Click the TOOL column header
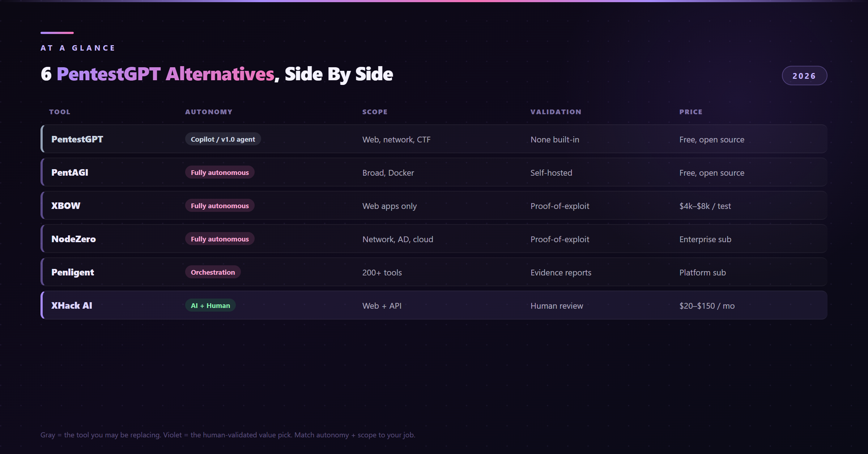This screenshot has height=454, width=868. click(60, 112)
